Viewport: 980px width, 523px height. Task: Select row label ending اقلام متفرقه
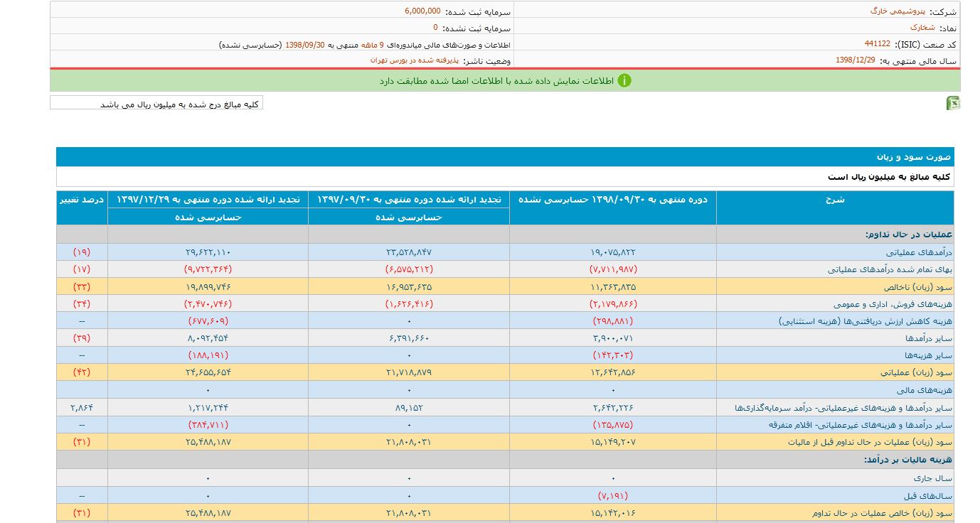pos(861,425)
